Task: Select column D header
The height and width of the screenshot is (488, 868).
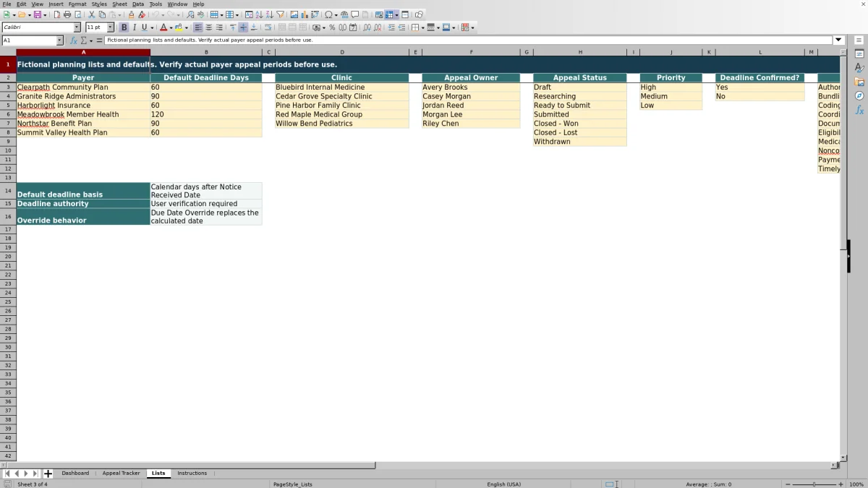Action: pyautogui.click(x=341, y=52)
